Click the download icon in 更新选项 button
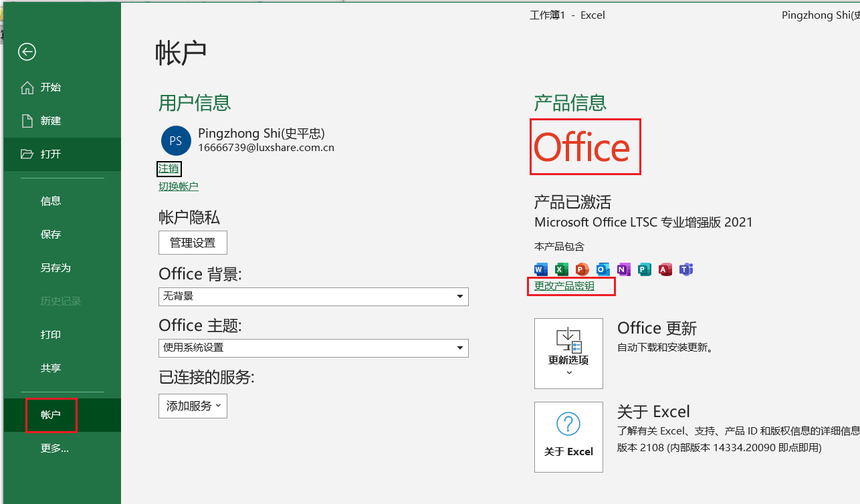 coord(568,340)
